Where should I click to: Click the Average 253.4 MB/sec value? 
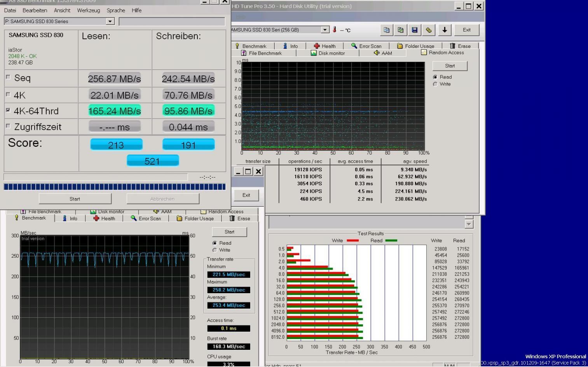[x=229, y=305]
